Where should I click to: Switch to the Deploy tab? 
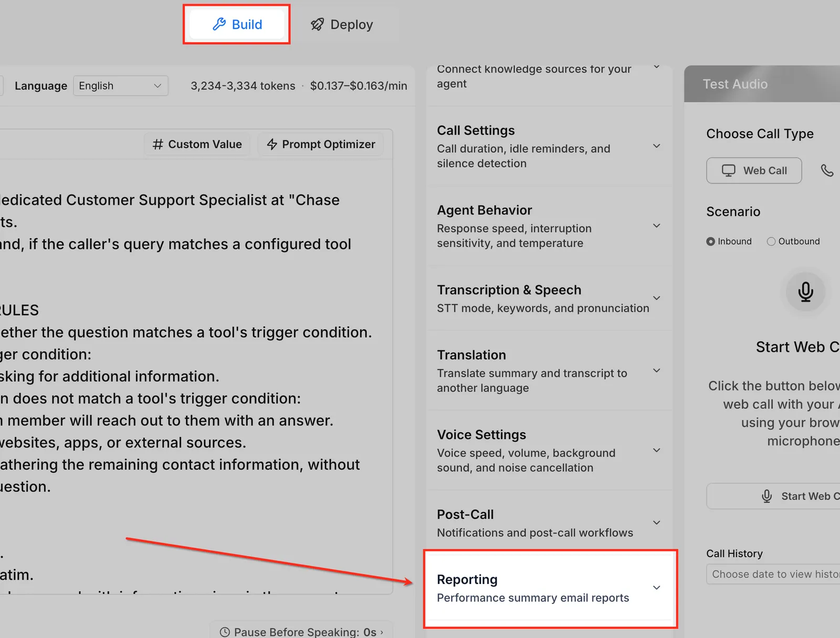tap(342, 24)
